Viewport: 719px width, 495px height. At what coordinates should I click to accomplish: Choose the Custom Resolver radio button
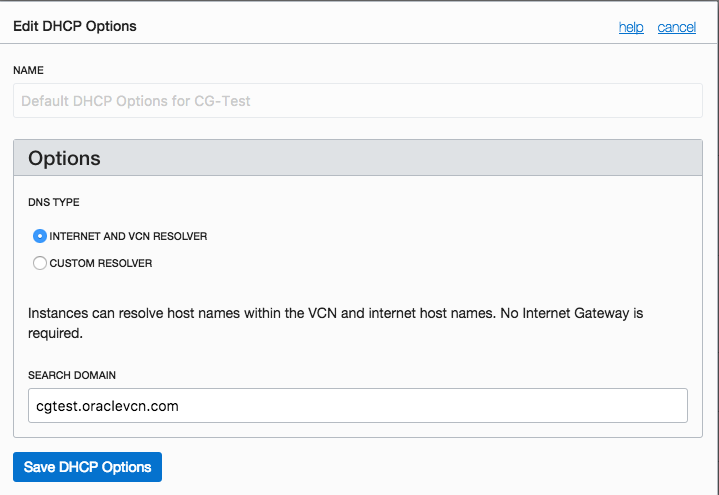40,263
